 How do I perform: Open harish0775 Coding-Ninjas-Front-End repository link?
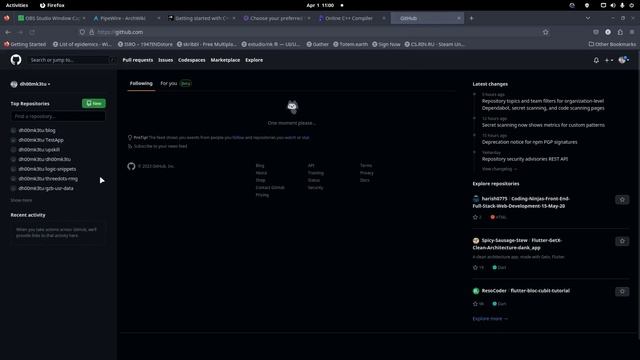521,202
